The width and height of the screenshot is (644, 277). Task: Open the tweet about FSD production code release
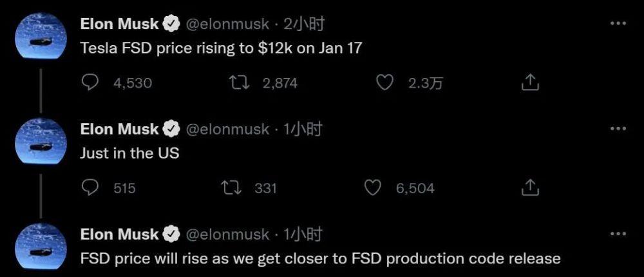pos(320,258)
